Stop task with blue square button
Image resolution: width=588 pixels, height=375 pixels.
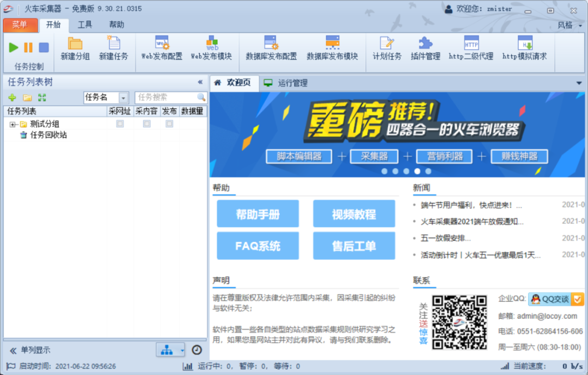(44, 47)
